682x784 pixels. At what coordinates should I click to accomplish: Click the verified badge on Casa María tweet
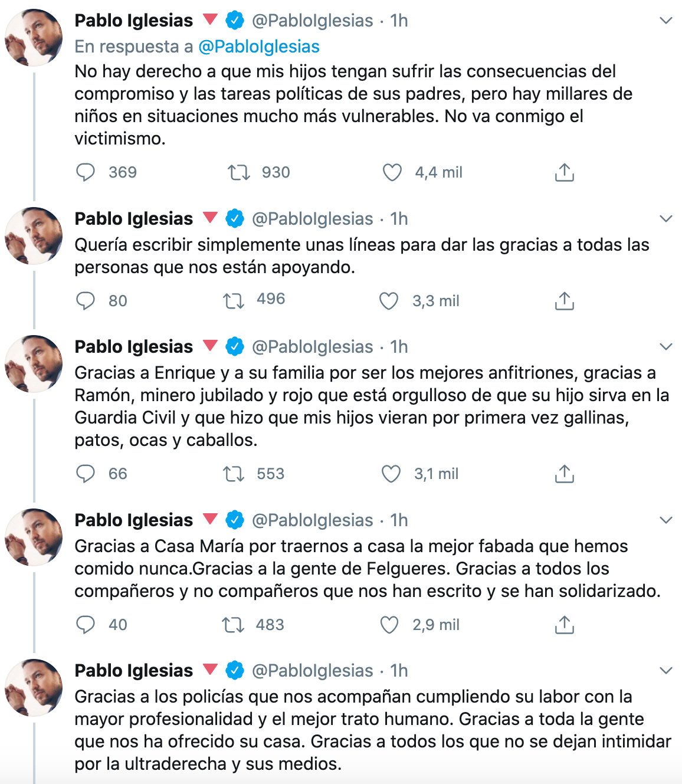235,520
